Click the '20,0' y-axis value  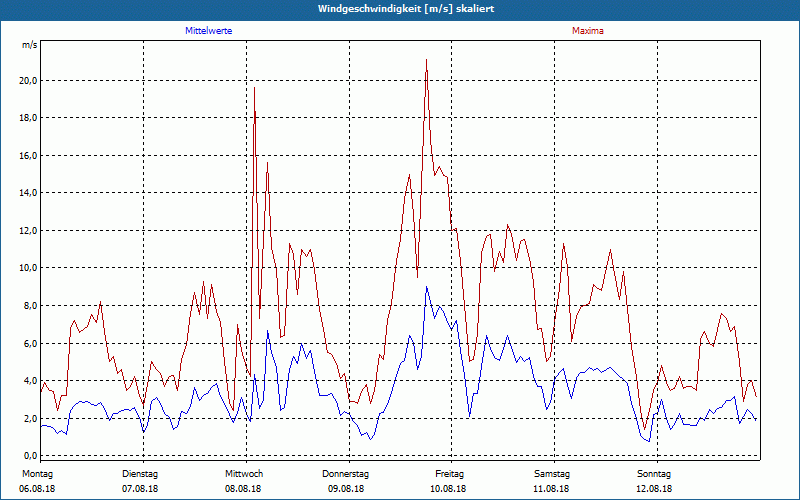tap(28, 81)
